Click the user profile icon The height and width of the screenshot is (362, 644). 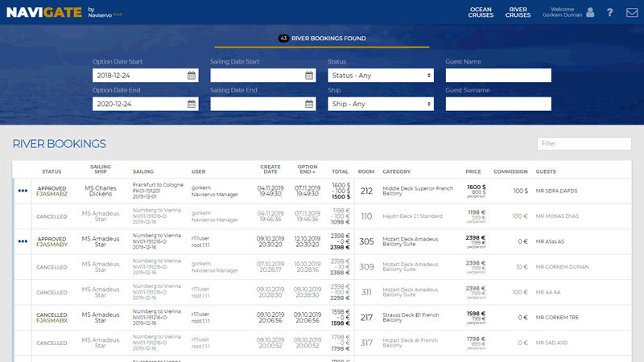click(590, 13)
